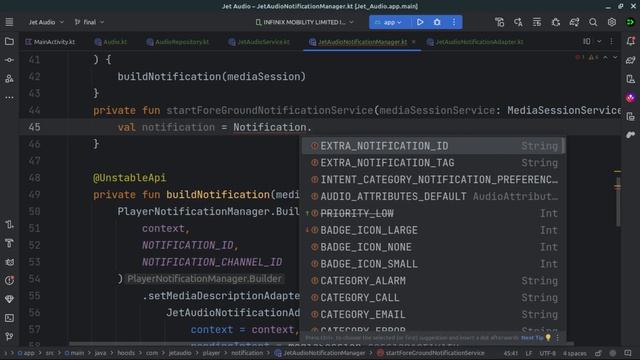Switch to Audio.kt tab

coord(111,42)
